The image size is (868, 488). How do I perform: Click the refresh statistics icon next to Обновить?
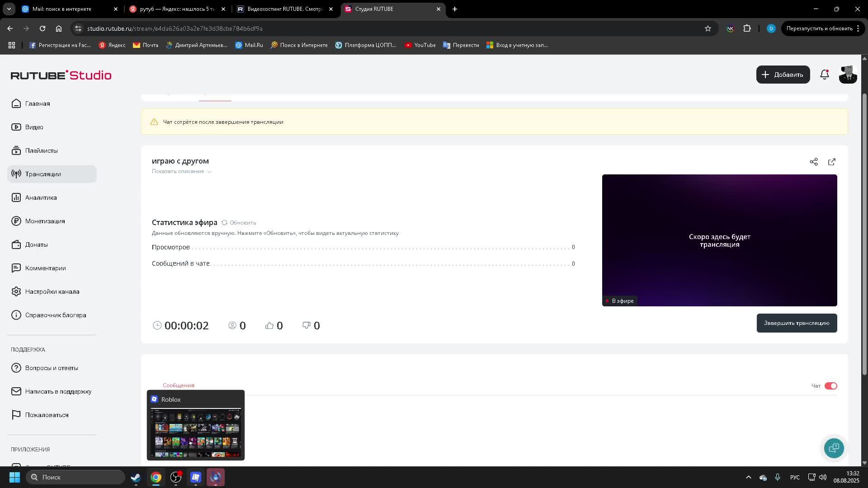click(225, 223)
